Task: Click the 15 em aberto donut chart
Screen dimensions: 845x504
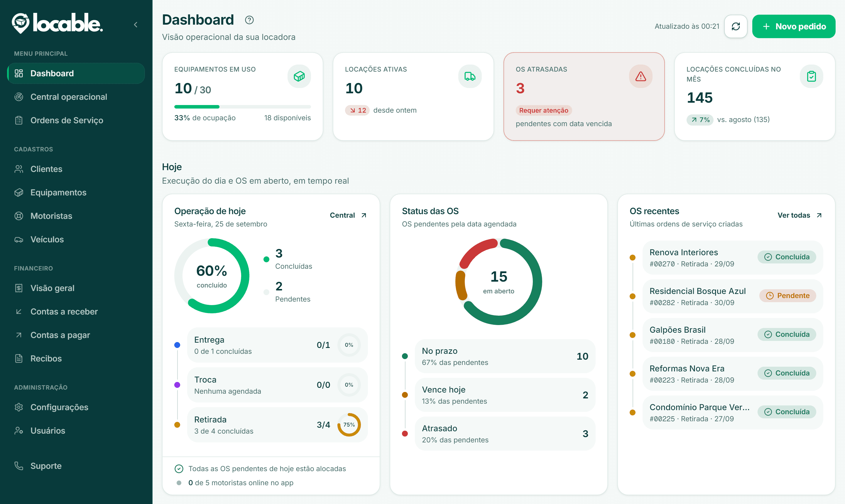Action: tap(498, 281)
